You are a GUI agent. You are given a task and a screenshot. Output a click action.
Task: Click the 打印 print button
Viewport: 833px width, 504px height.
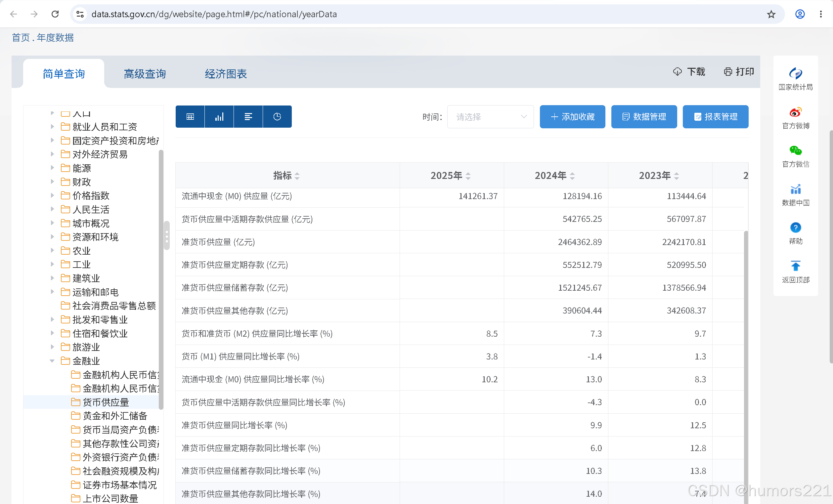(739, 72)
